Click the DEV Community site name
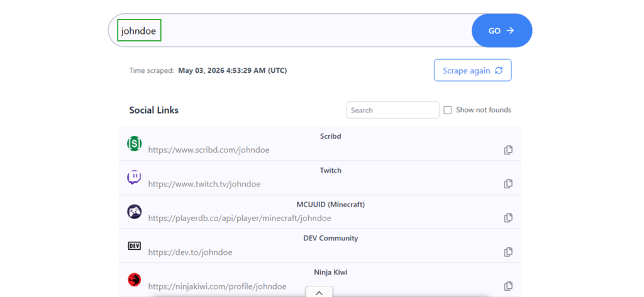The image size is (644, 297). [331, 239]
